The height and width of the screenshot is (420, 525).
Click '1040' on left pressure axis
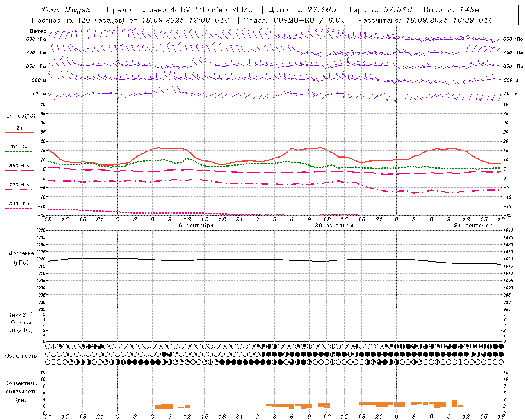click(x=40, y=231)
